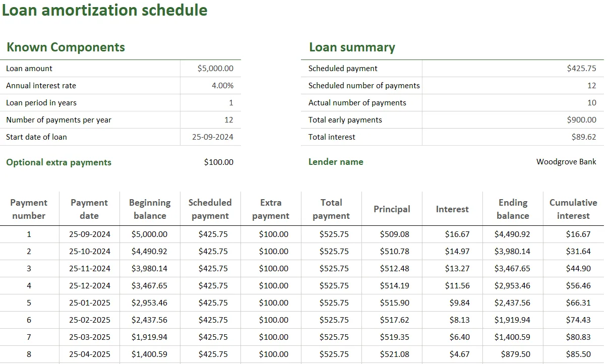Viewport: 616px width, 364px height.
Task: Select the Ending balance column header
Action: point(513,209)
